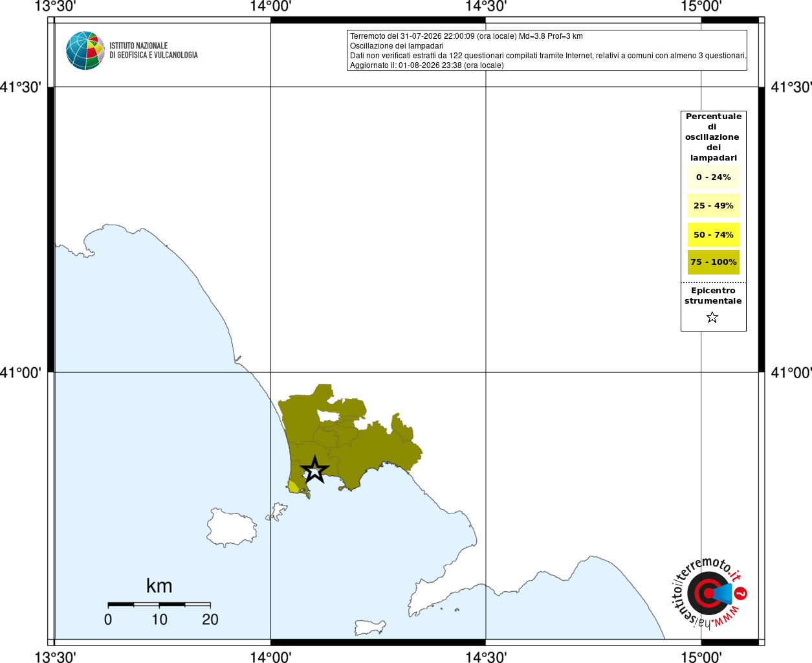Click the Ischia island outline
This screenshot has height=663, width=812.
[231, 528]
